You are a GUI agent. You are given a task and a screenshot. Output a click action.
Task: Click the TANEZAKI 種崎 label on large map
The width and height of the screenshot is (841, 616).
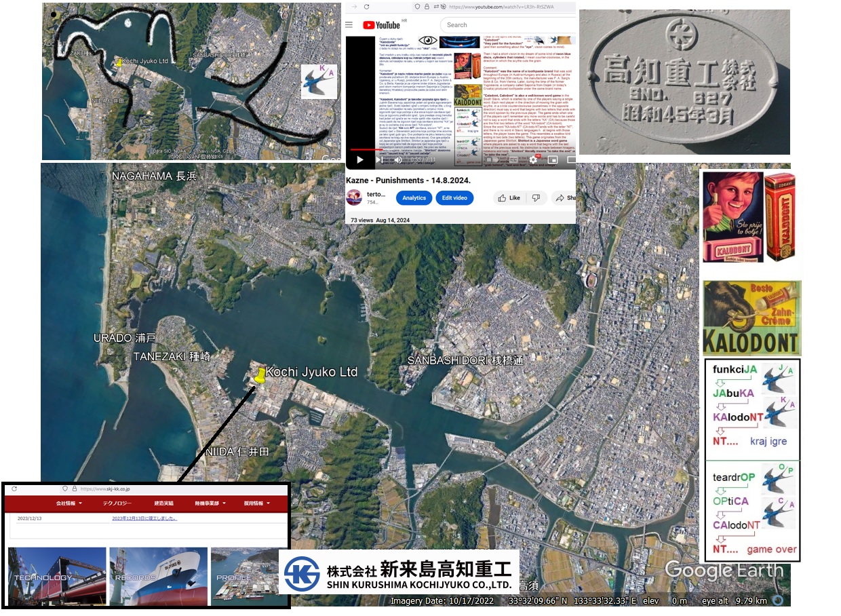click(172, 356)
